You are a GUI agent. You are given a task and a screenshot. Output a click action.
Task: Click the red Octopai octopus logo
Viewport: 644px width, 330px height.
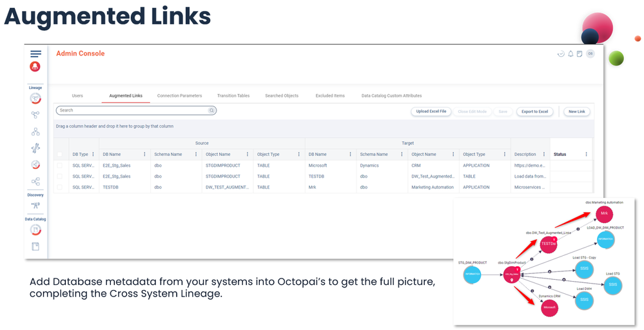click(x=35, y=66)
